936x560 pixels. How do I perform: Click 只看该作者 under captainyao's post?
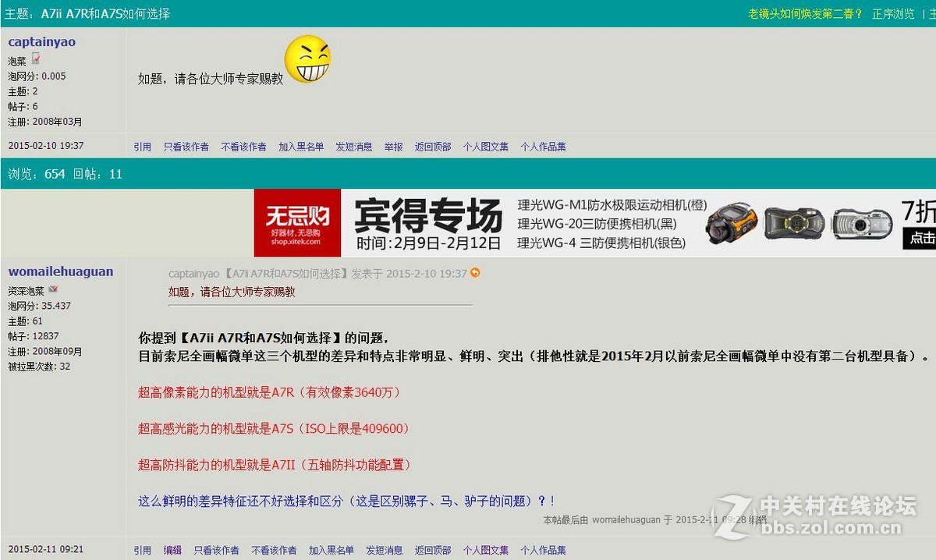[x=186, y=147]
